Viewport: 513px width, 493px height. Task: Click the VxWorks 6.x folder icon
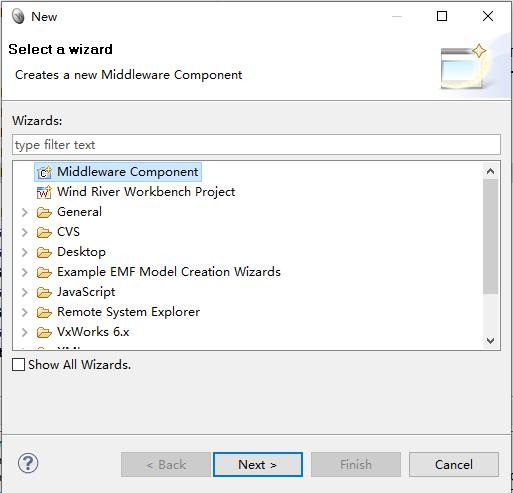(44, 332)
